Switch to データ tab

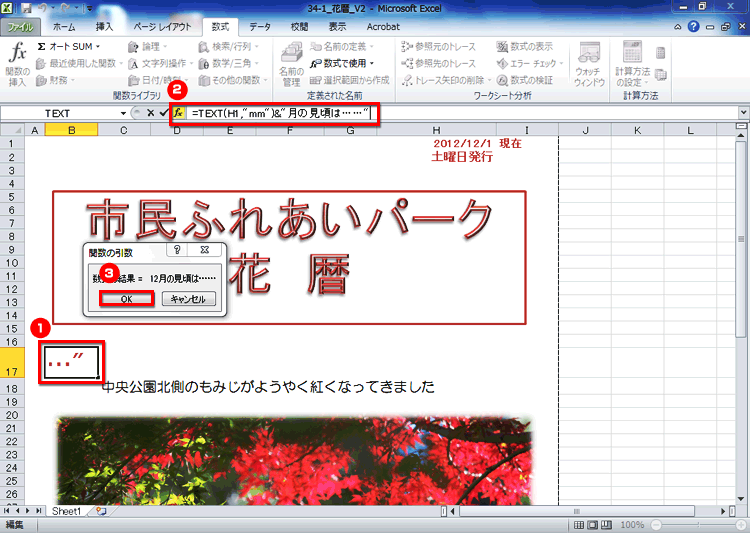260,27
